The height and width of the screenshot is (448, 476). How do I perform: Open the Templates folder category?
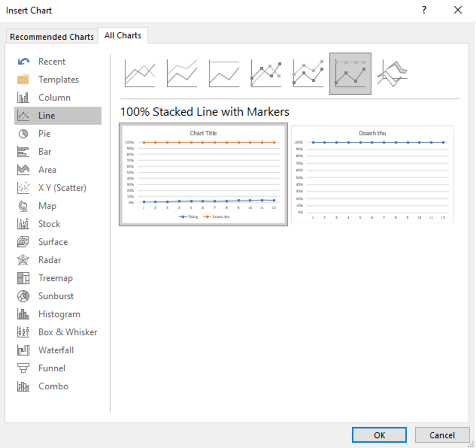coord(58,79)
